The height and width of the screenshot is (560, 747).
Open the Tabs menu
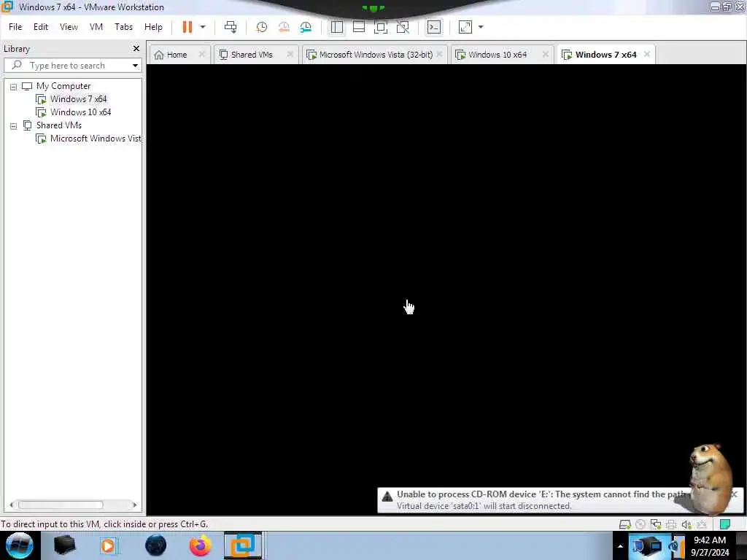click(x=123, y=27)
